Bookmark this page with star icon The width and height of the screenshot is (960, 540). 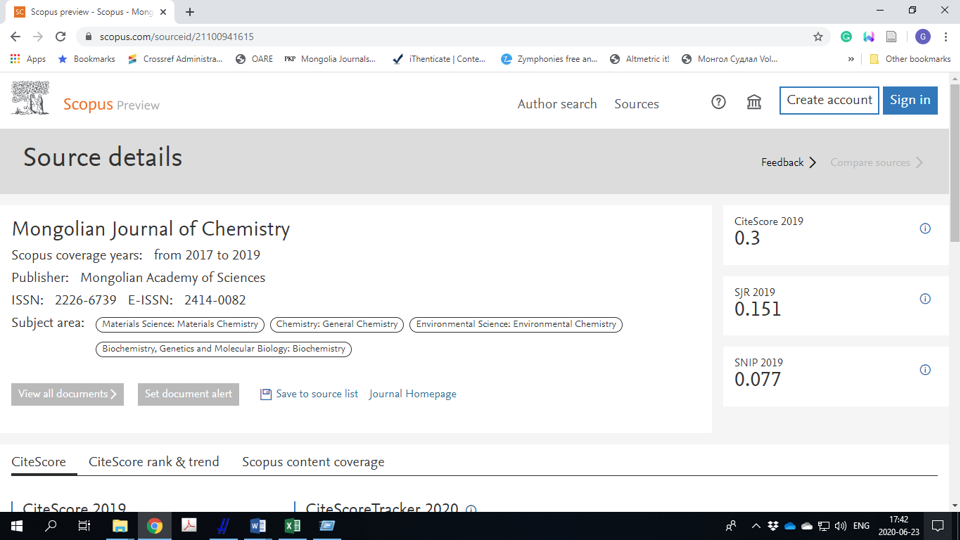click(818, 37)
